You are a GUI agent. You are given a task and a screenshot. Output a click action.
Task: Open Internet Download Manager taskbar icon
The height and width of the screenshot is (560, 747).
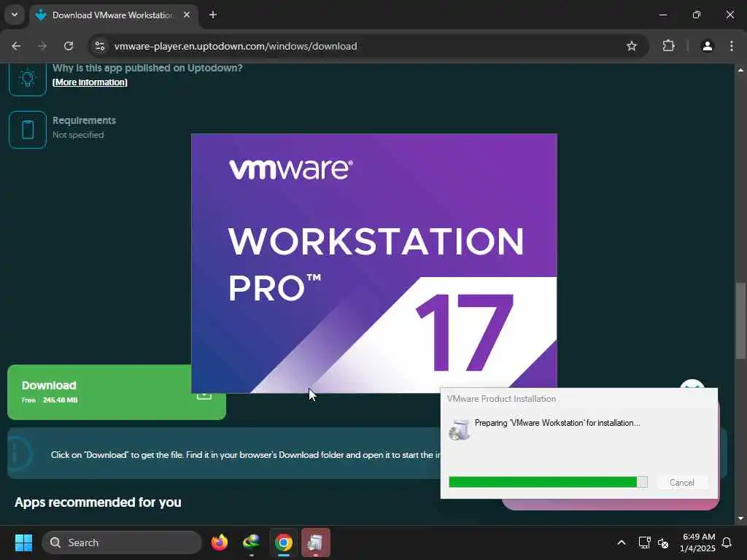click(x=252, y=542)
